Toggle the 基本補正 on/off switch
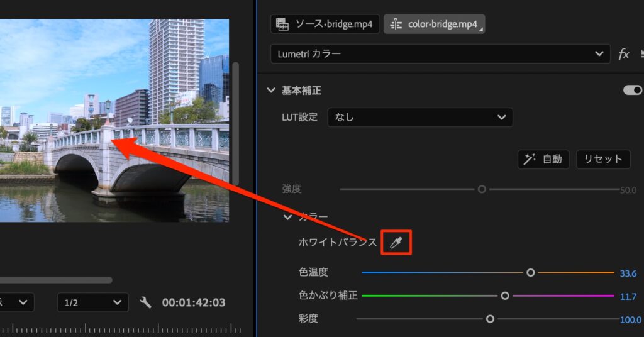The height and width of the screenshot is (337, 644). pyautogui.click(x=632, y=91)
